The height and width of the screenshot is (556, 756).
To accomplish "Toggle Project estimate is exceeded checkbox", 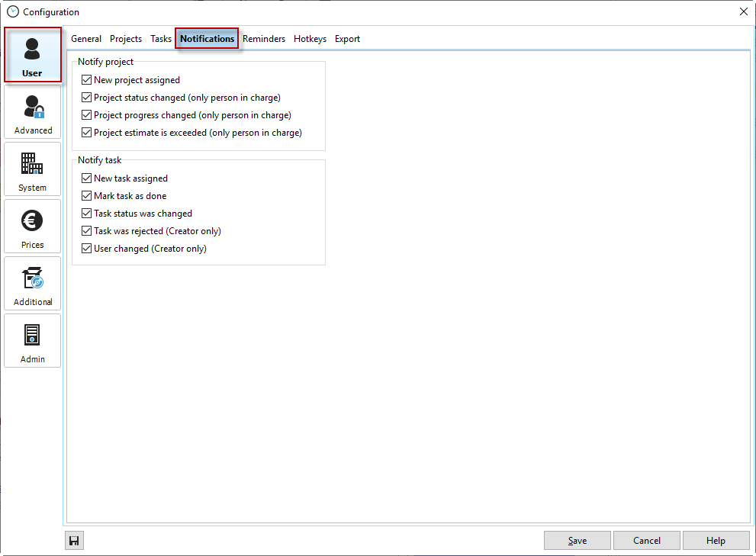I will (86, 133).
